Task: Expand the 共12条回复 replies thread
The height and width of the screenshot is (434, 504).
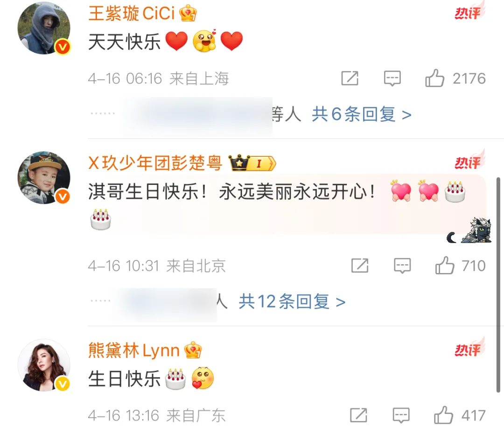Action: [292, 301]
